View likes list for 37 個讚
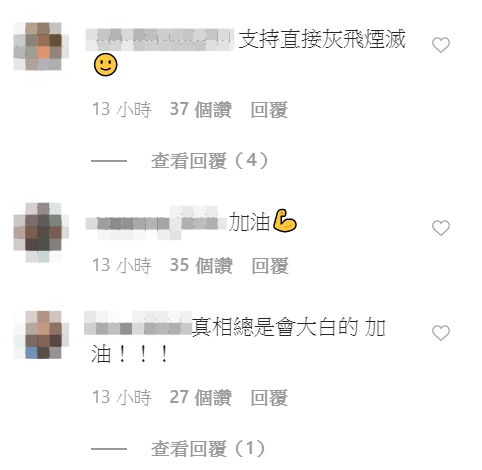Screen dimensions: 482x470 point(201,110)
